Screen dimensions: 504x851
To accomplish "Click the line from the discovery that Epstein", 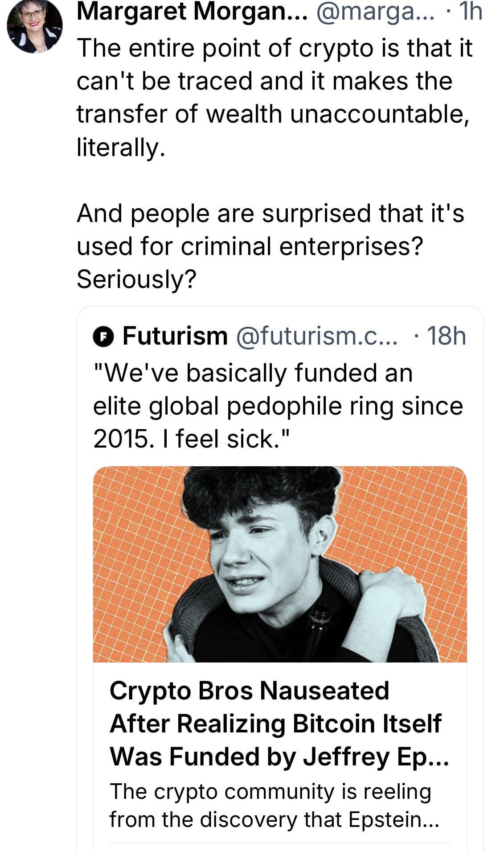I will [x=274, y=819].
